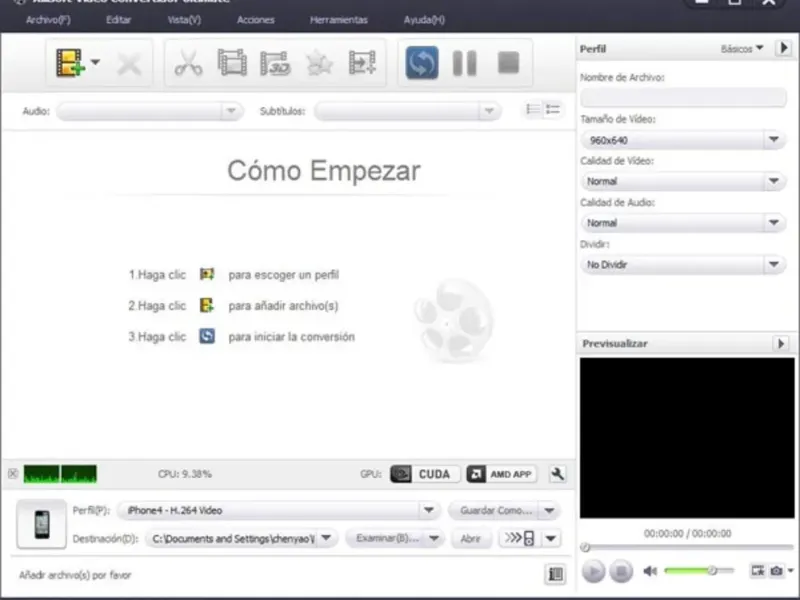Toggle AMD APP acceleration
This screenshot has height=600, width=800.
502,474
